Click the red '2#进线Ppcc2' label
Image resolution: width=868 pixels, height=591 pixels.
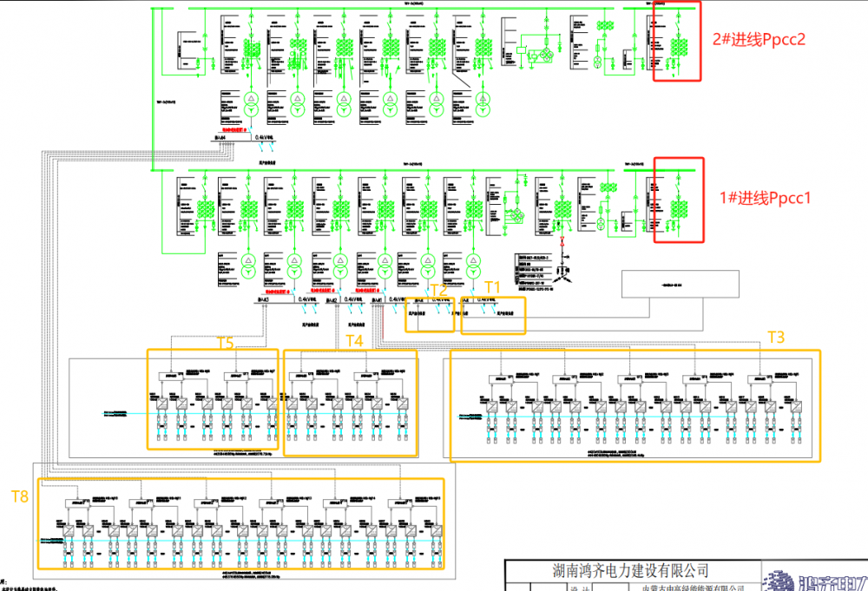759,39
